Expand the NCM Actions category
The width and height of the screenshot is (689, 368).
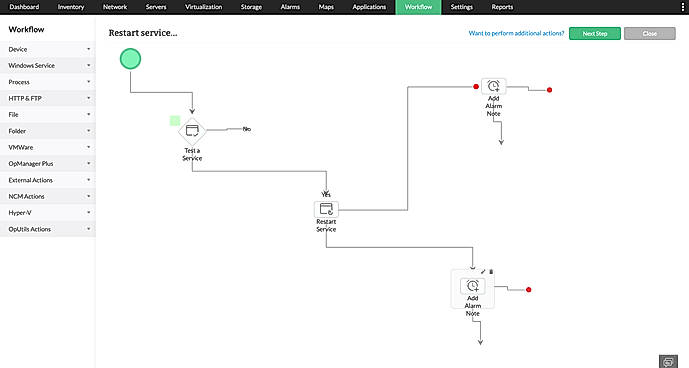point(48,196)
